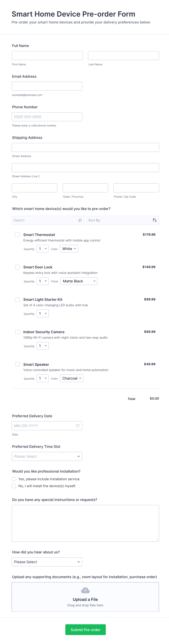
Task: Focus the Email Address field
Action: pos(47,86)
